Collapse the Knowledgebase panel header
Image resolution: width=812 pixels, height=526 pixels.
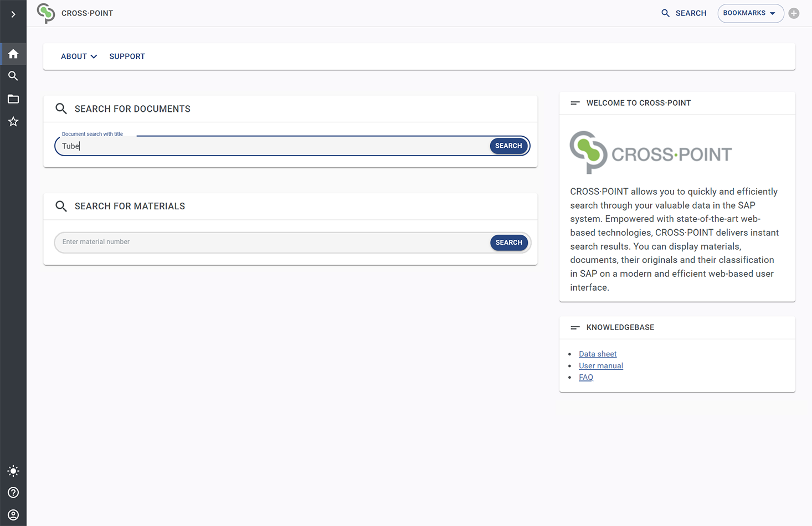tap(575, 327)
